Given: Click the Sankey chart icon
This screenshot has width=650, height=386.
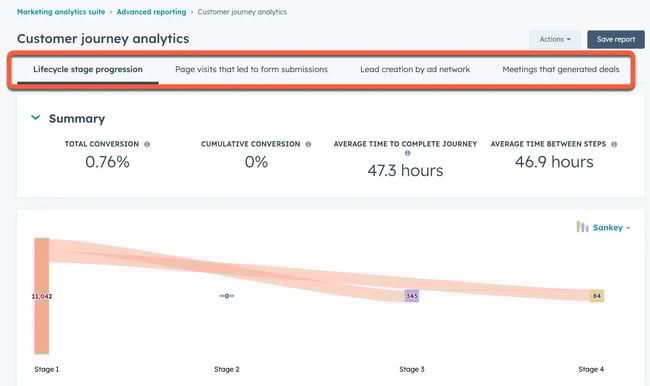Looking at the screenshot, I should click(582, 227).
